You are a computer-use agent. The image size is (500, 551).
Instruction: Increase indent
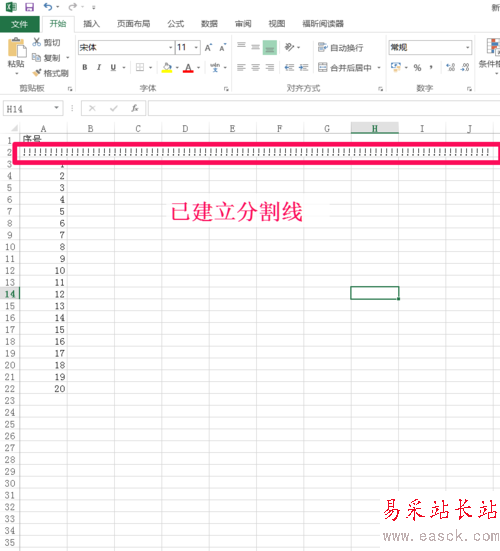[303, 67]
